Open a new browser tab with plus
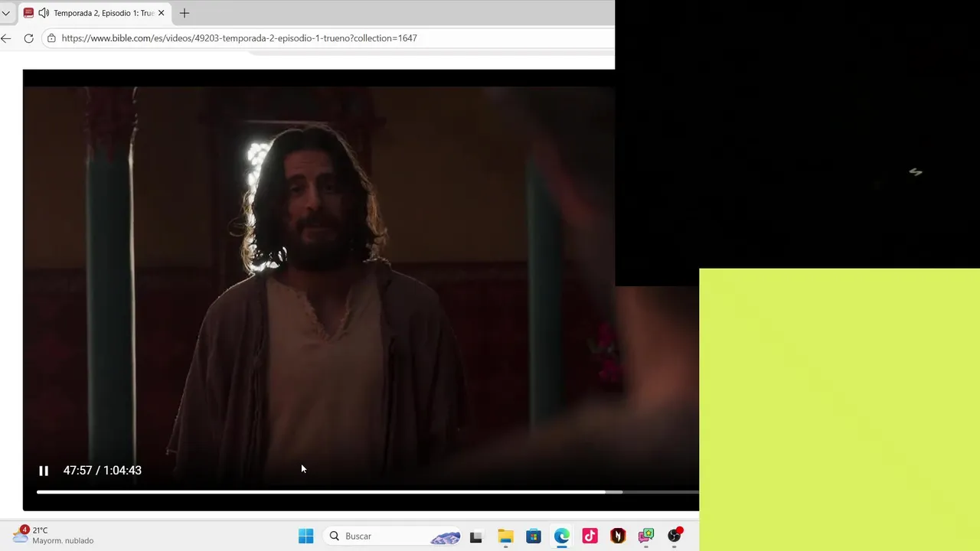This screenshot has width=980, height=551. [185, 13]
